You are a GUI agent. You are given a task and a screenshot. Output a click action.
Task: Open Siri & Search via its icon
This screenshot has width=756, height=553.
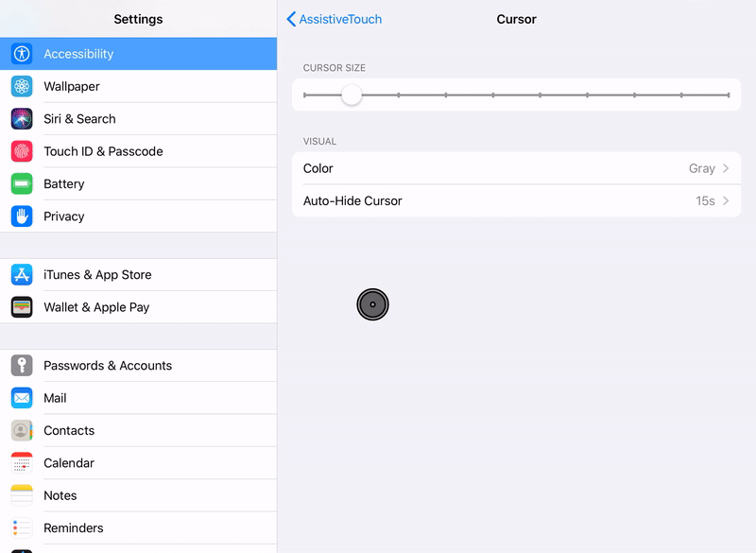[x=20, y=118]
